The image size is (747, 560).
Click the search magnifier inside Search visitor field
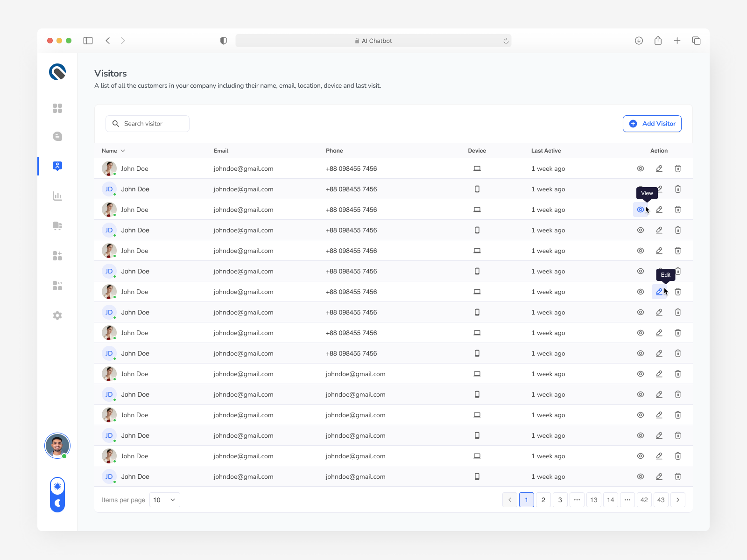(116, 123)
